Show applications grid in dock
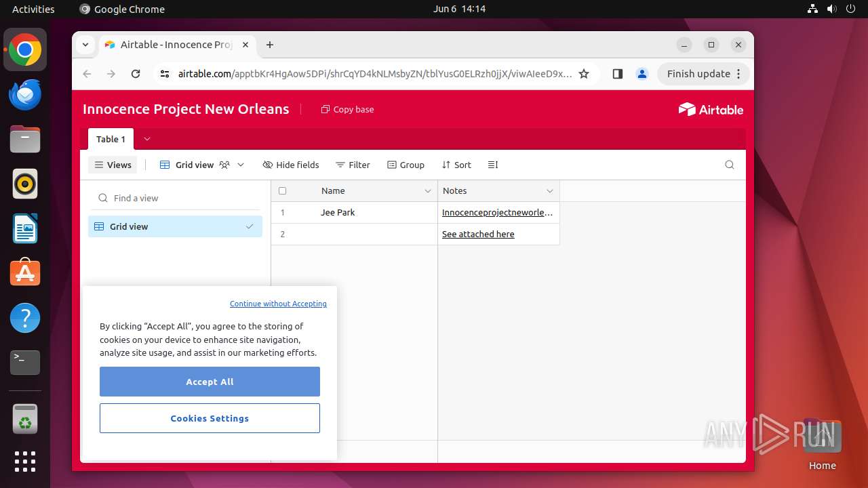 [25, 462]
